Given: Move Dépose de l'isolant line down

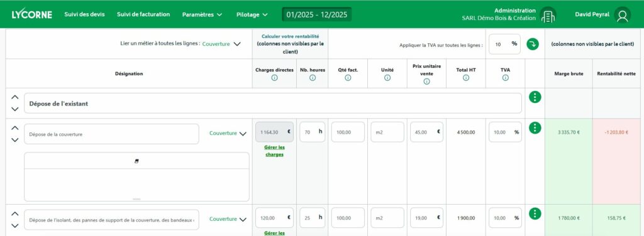Looking at the screenshot, I should tap(15, 225).
